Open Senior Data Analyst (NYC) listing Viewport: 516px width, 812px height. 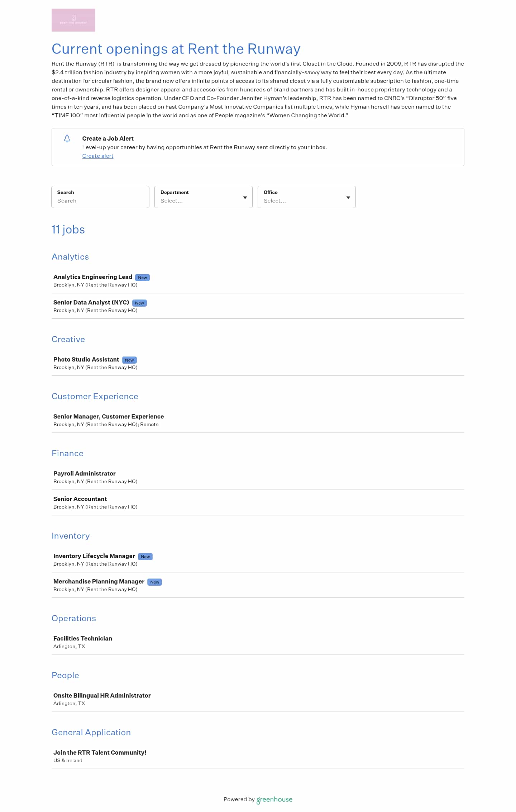coord(91,302)
